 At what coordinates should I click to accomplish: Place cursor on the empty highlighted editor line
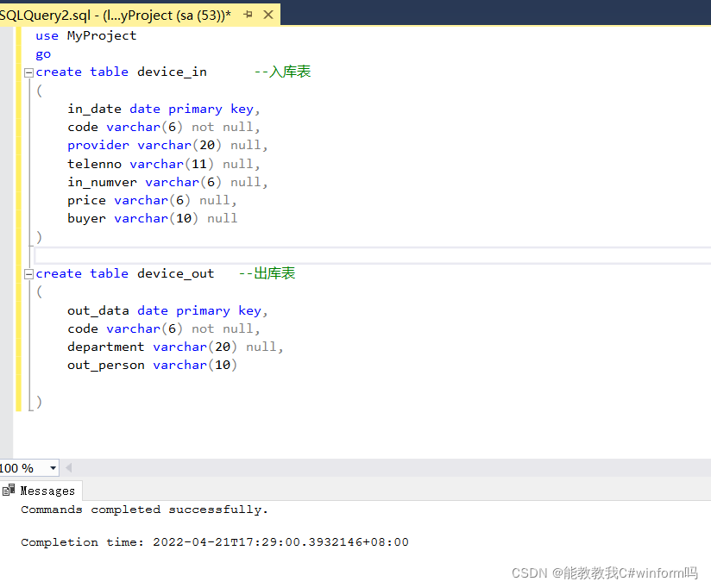coord(372,255)
